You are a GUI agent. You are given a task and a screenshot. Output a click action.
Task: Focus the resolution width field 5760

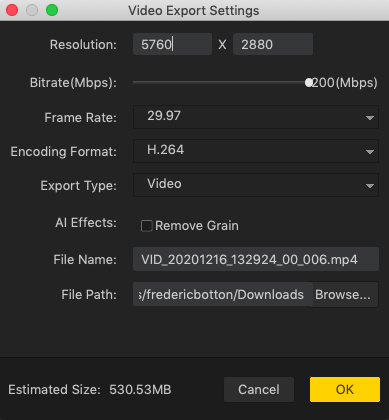click(x=172, y=44)
